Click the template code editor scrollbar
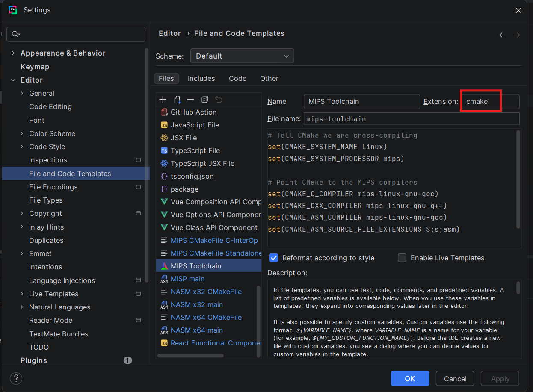The width and height of the screenshot is (533, 392). [x=518, y=179]
